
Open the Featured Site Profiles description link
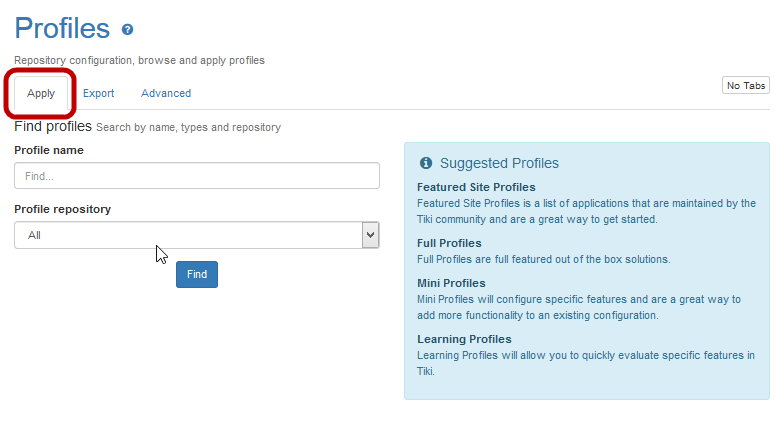tap(586, 211)
